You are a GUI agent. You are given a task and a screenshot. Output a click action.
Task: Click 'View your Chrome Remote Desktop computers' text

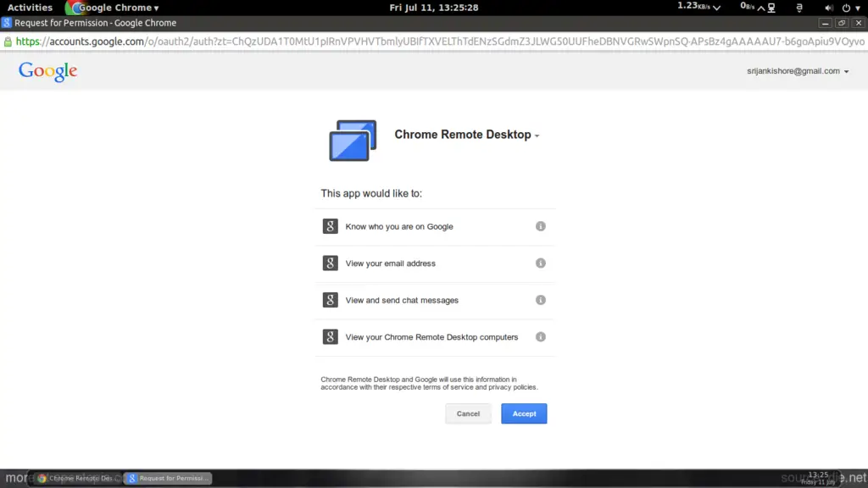pos(431,337)
